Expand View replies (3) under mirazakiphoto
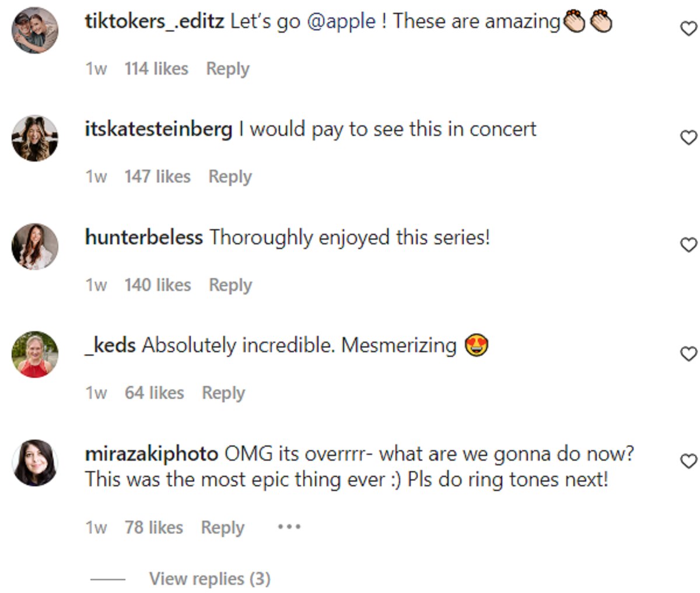The height and width of the screenshot is (593, 700). pyautogui.click(x=209, y=578)
